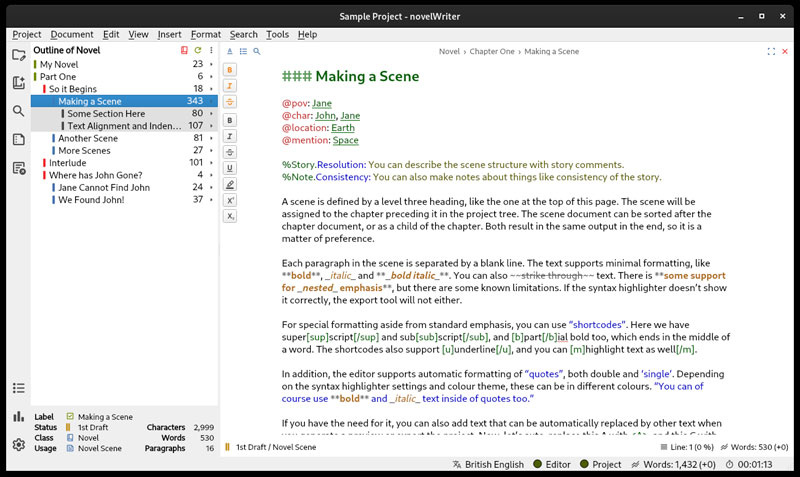Click the Jane link after @pov
800x477 pixels.
322,103
